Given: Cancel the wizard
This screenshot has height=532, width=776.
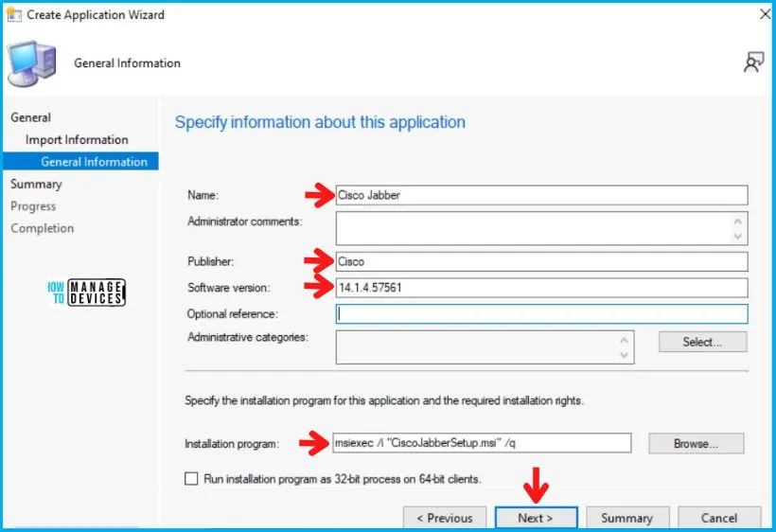Looking at the screenshot, I should [719, 518].
